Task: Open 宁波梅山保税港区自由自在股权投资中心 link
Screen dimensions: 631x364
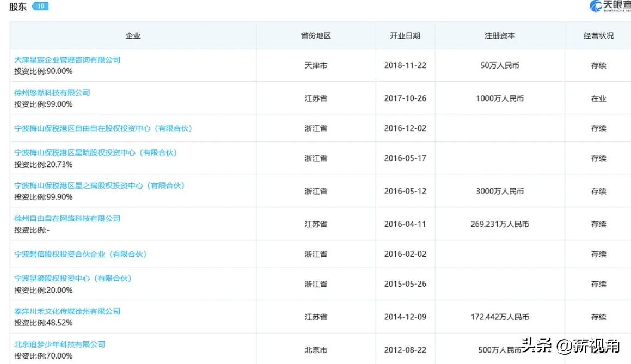Action: point(103,128)
